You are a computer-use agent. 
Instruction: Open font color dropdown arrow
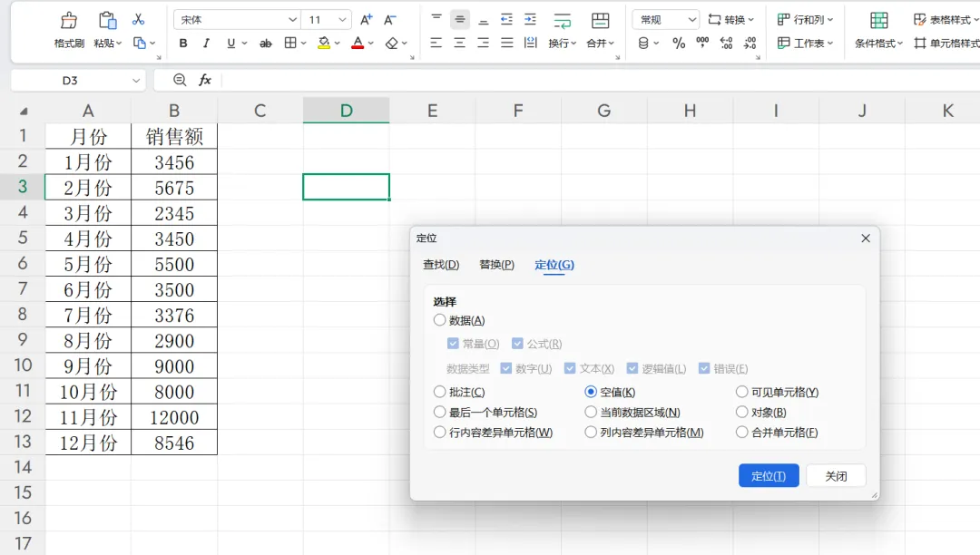(x=370, y=44)
